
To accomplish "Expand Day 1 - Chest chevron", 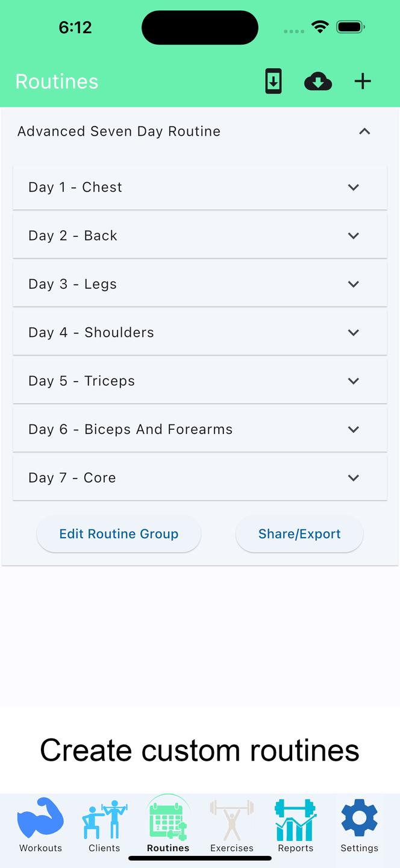I will [x=354, y=187].
